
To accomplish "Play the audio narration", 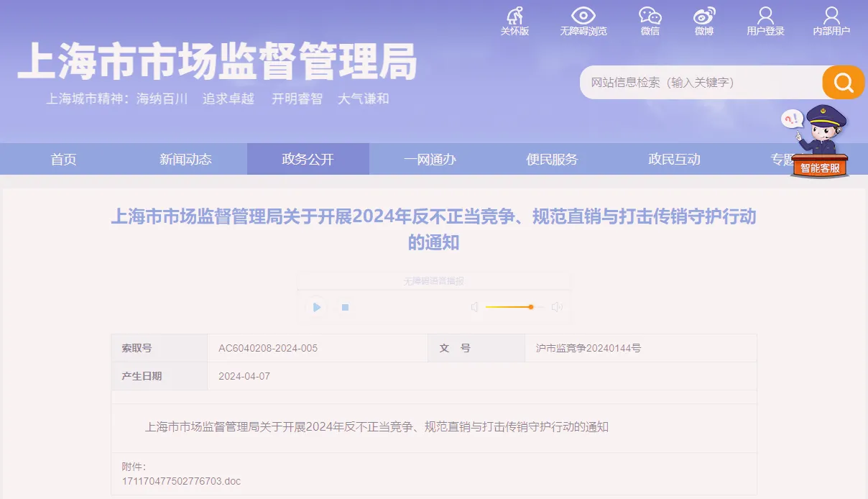I will click(x=316, y=307).
